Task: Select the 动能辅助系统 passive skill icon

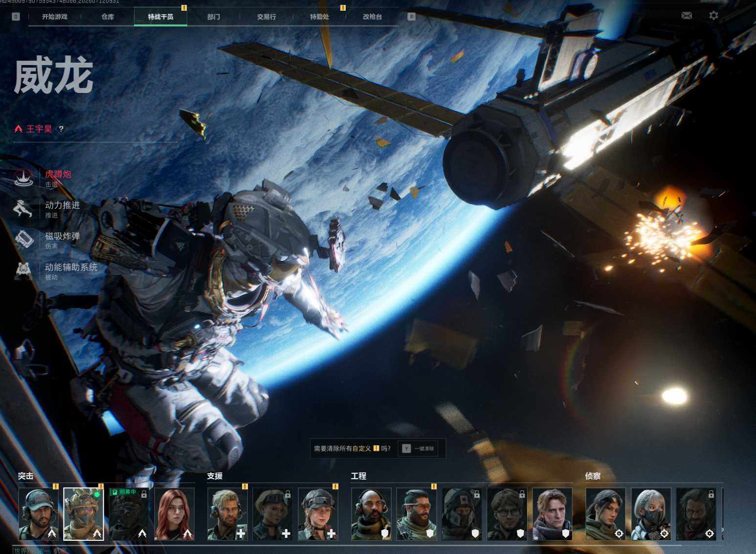Action: 23,271
